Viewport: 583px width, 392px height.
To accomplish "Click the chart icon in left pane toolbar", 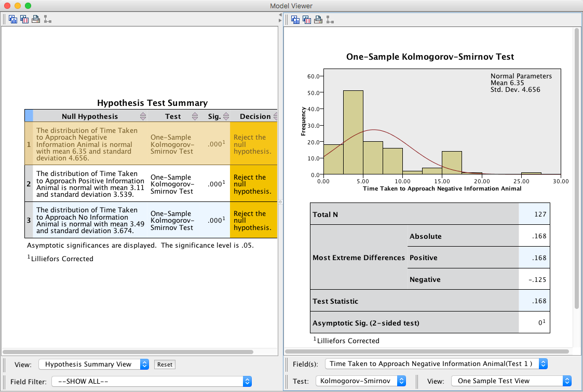I will (x=13, y=20).
